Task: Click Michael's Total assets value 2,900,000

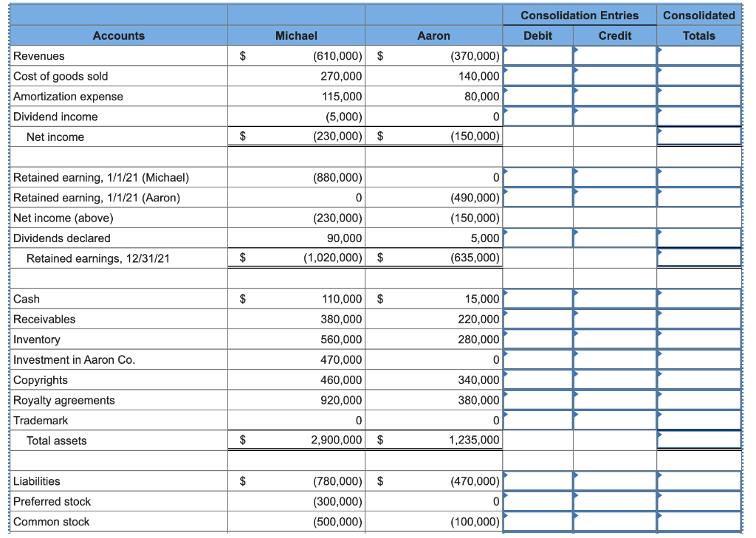Action: pyautogui.click(x=336, y=440)
